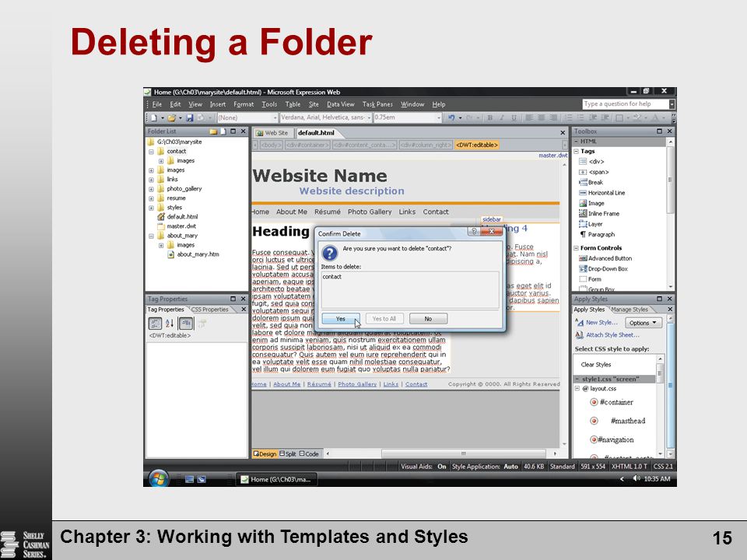
Task: Click the Open folder toolbar icon
Action: tap(171, 117)
